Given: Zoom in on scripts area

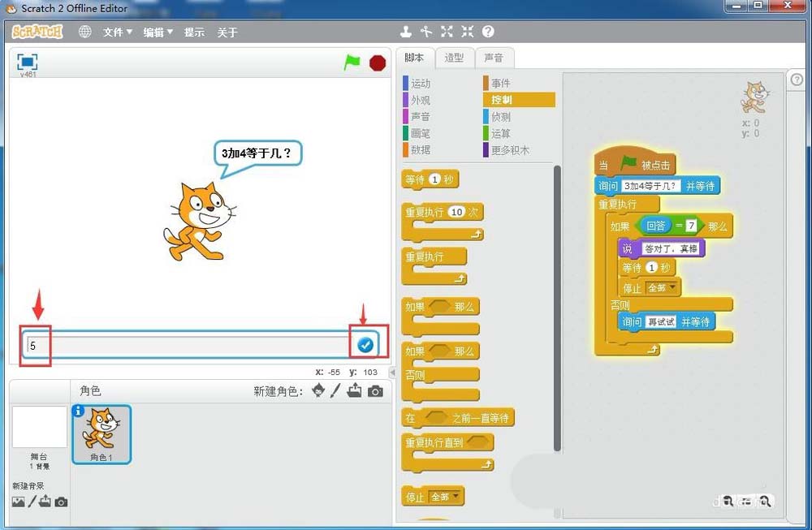Looking at the screenshot, I should click(x=765, y=501).
